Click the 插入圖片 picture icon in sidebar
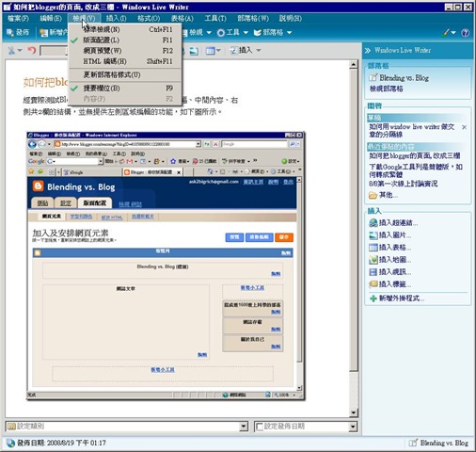 [373, 235]
